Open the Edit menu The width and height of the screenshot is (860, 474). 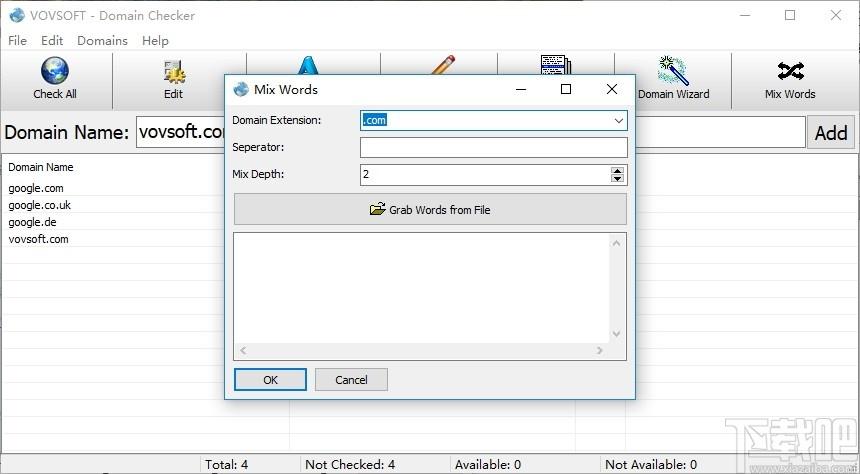click(x=52, y=41)
